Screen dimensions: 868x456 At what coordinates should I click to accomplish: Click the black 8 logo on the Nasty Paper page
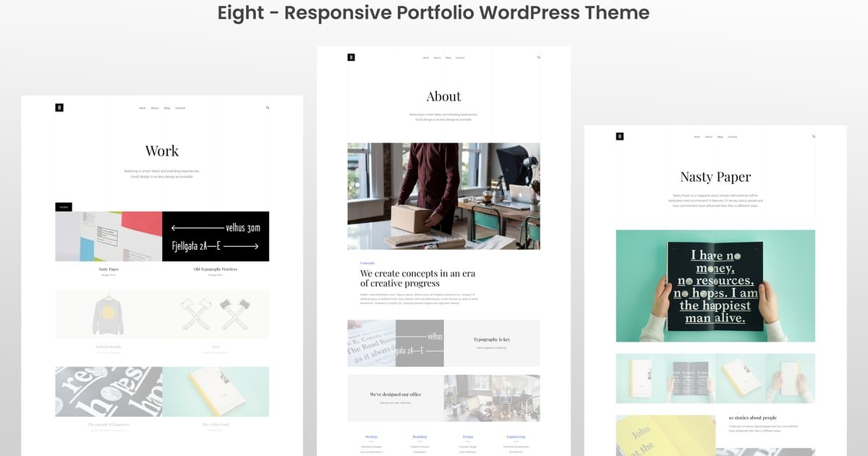(619, 136)
